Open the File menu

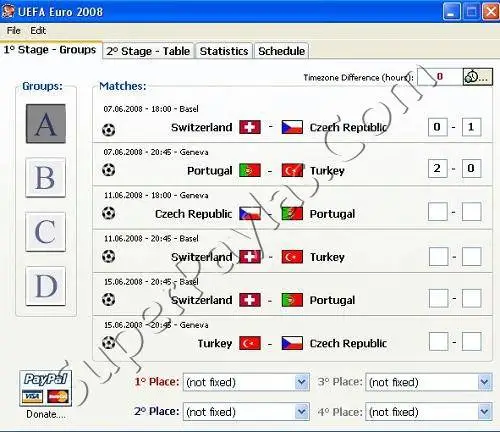coord(14,31)
